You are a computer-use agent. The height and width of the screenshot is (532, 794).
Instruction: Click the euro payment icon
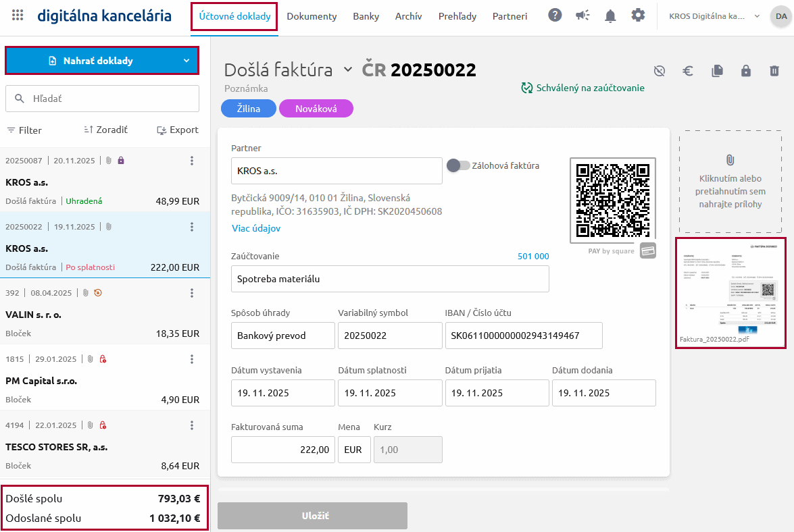point(688,71)
